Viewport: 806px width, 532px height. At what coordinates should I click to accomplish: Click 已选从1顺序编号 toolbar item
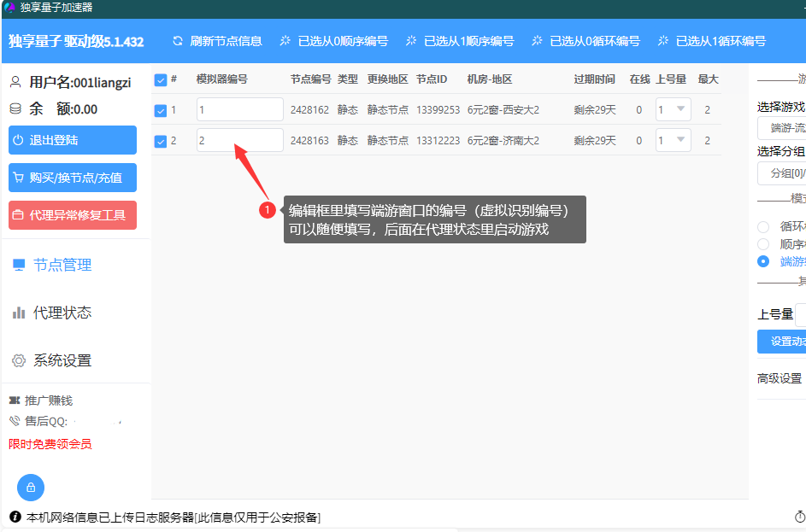(460, 41)
